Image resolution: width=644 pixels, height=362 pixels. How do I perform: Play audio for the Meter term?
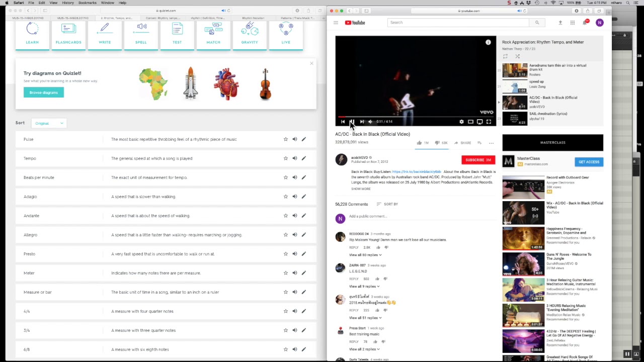[x=294, y=273]
